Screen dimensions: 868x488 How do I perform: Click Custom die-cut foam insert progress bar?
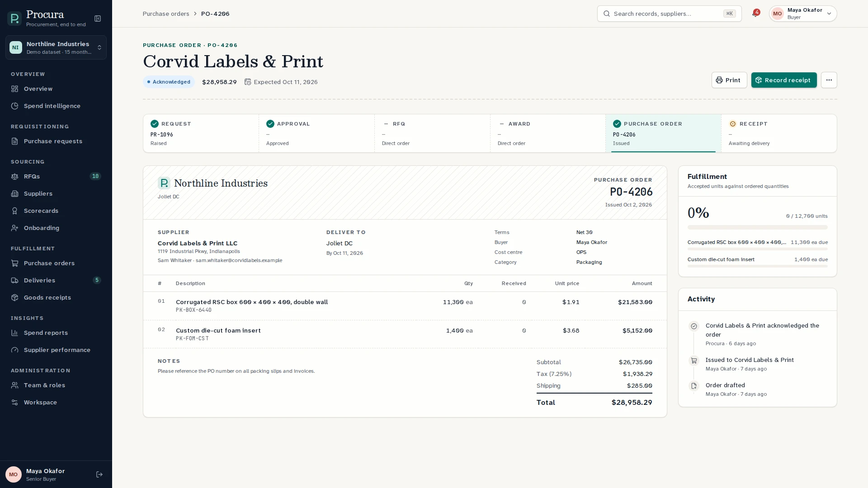(x=758, y=266)
